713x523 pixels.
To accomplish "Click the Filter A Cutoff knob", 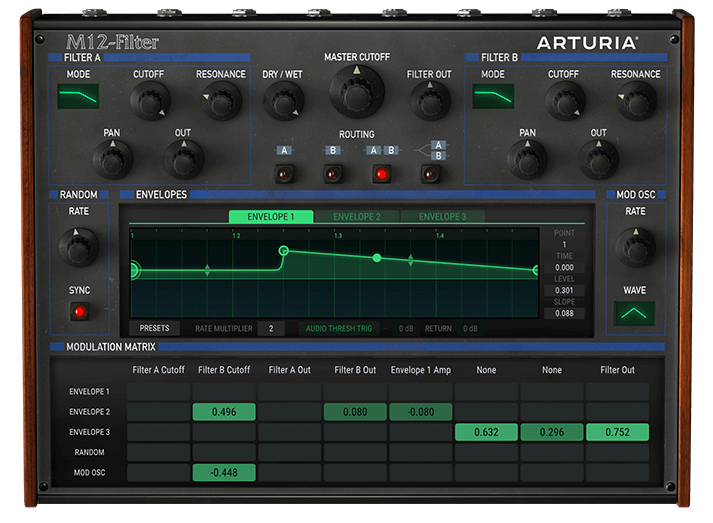I will [150, 101].
